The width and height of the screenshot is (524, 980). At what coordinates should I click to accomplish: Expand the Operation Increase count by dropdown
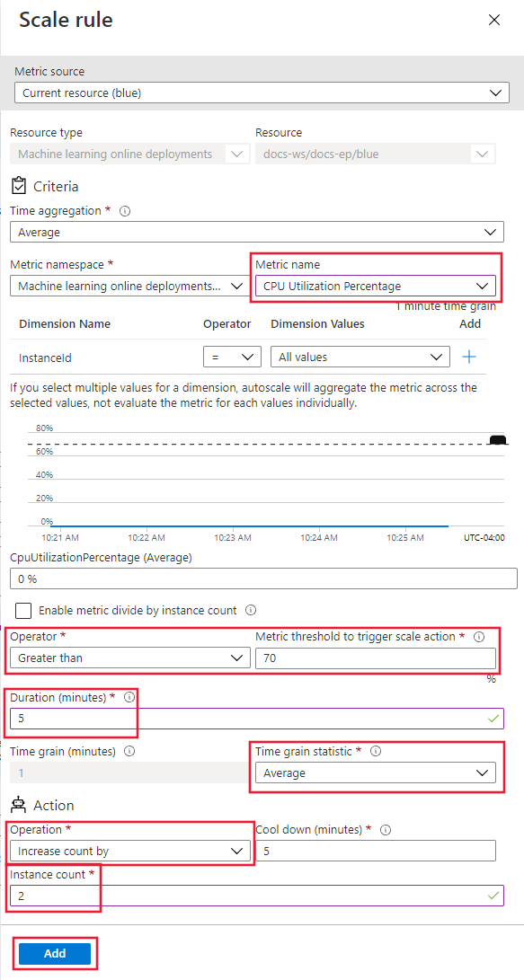pyautogui.click(x=129, y=851)
